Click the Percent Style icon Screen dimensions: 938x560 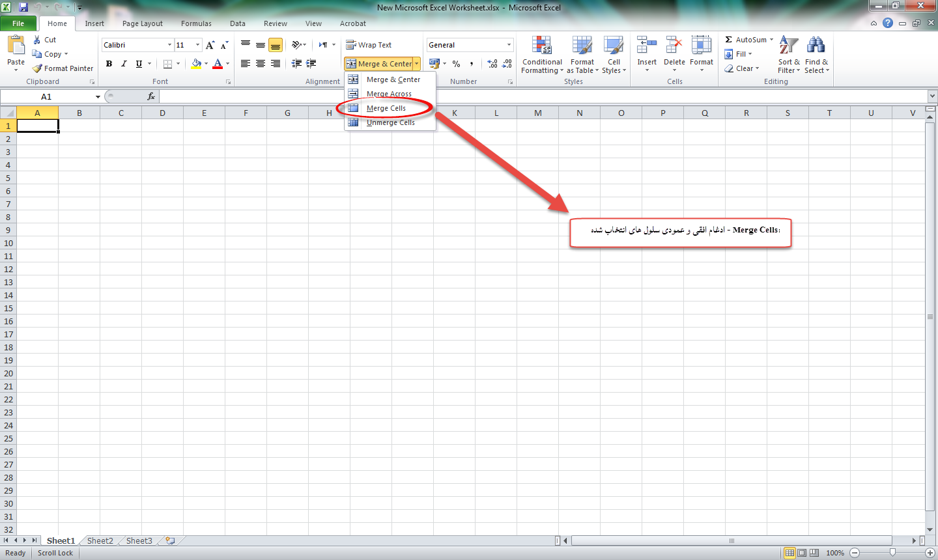[456, 64]
